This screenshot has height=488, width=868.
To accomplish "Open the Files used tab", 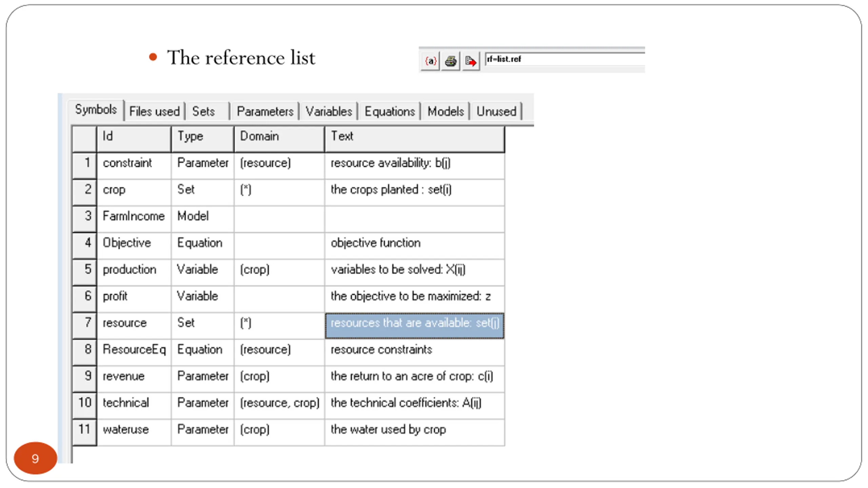I will coord(155,111).
